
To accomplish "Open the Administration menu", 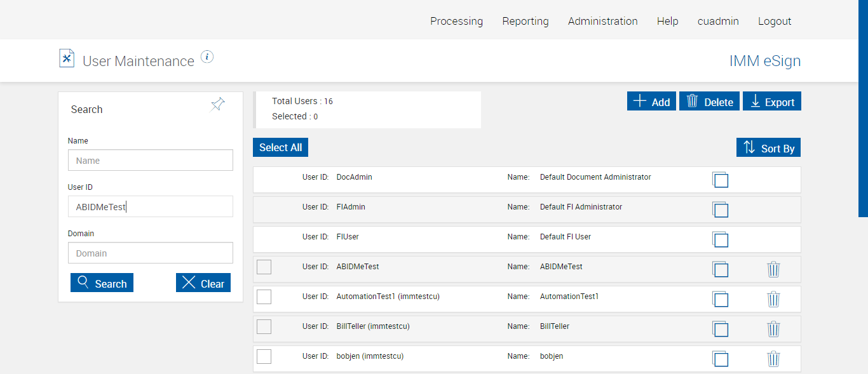I will click(x=602, y=21).
